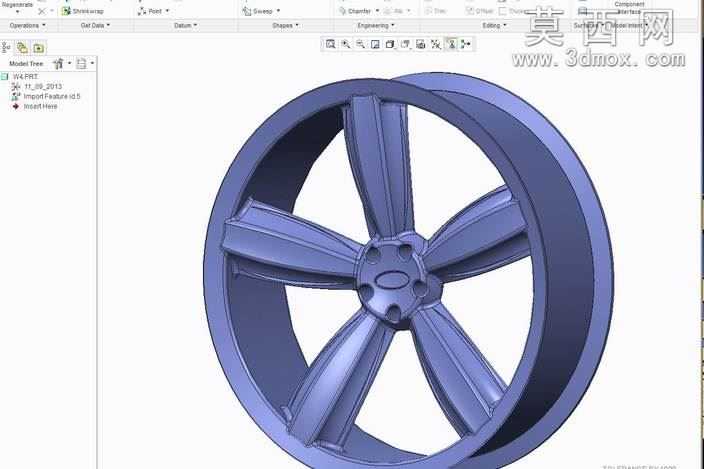Expand the Shapes group menu
Screen dimensions: 704x469
[x=285, y=26]
